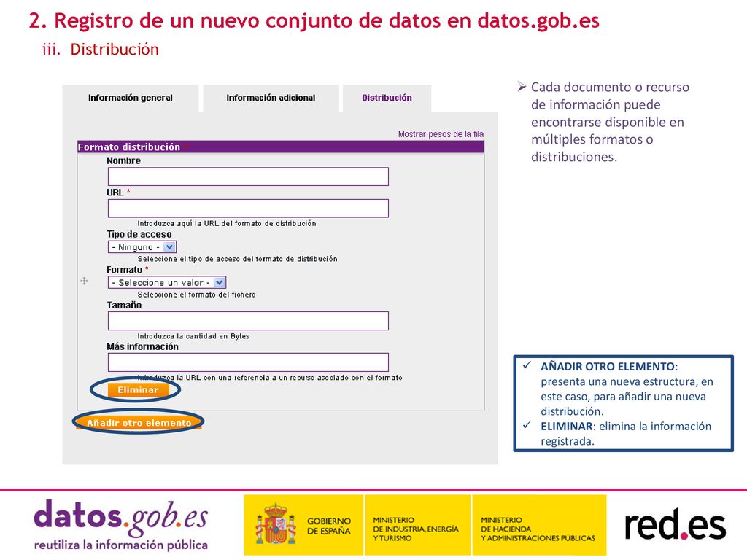Click the Nombre input field
This screenshot has width=747, height=560.
[248, 176]
